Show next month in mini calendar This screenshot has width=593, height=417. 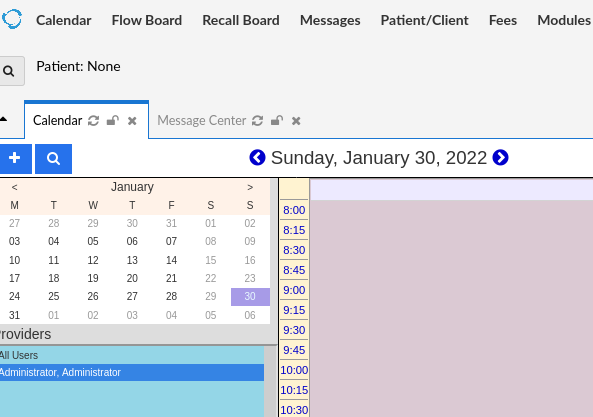point(250,187)
